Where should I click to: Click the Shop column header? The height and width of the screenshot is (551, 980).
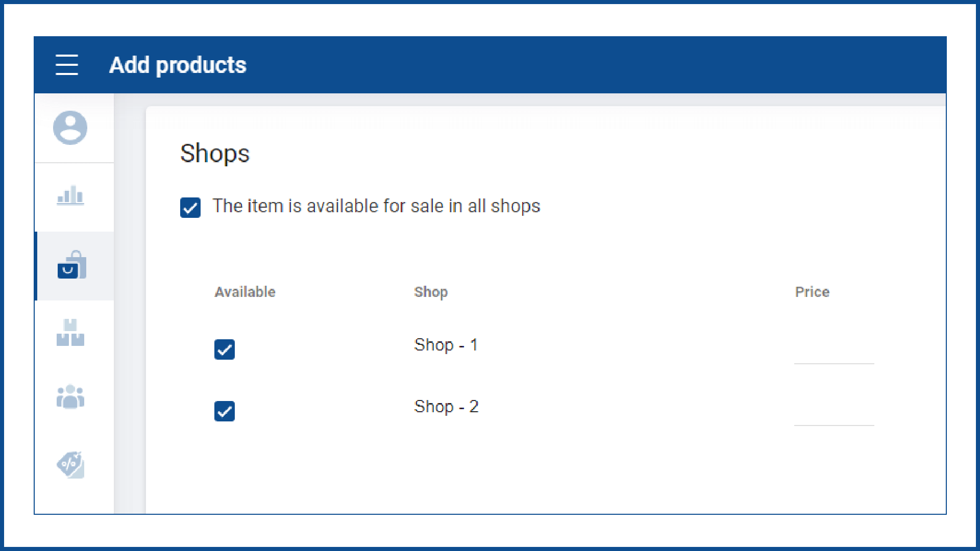click(x=431, y=292)
